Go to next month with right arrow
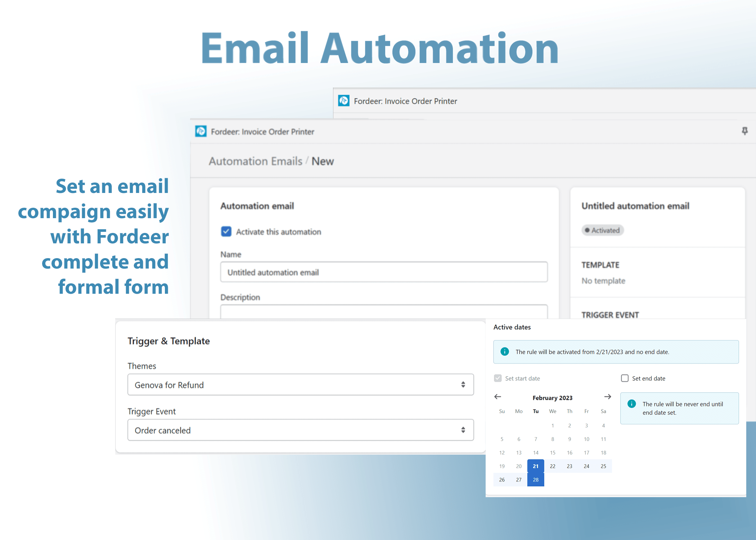 (x=608, y=397)
